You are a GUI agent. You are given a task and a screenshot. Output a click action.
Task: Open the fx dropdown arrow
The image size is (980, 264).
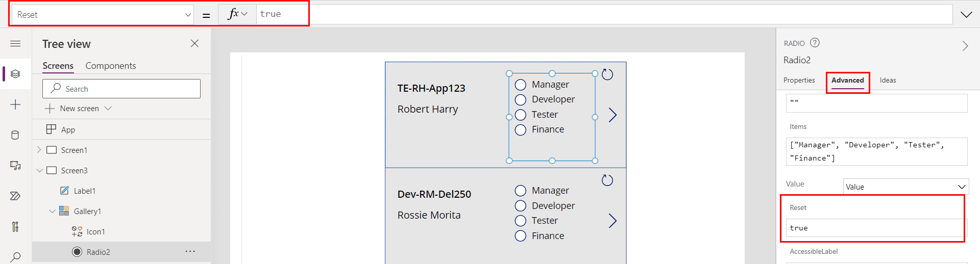point(244,14)
